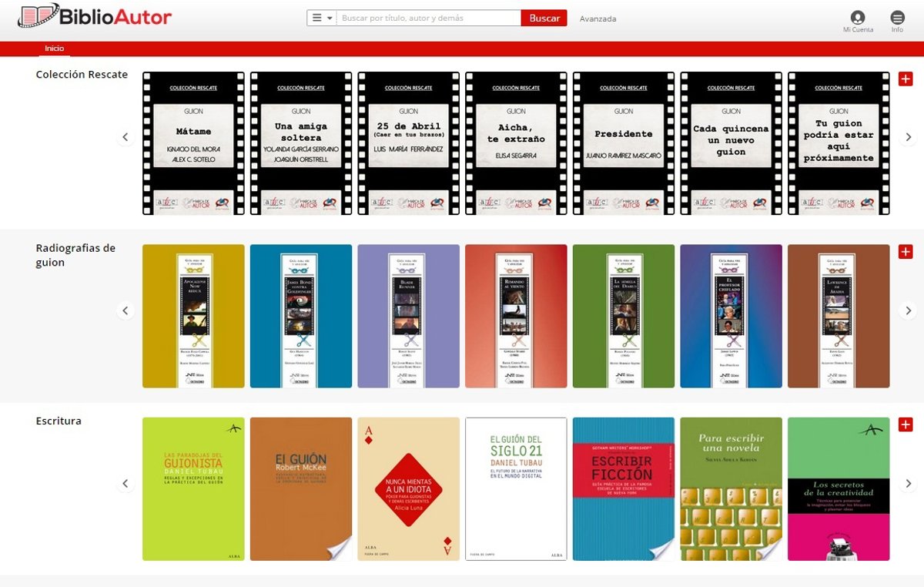This screenshot has height=587, width=924.
Task: Click the search input field
Action: tap(428, 18)
